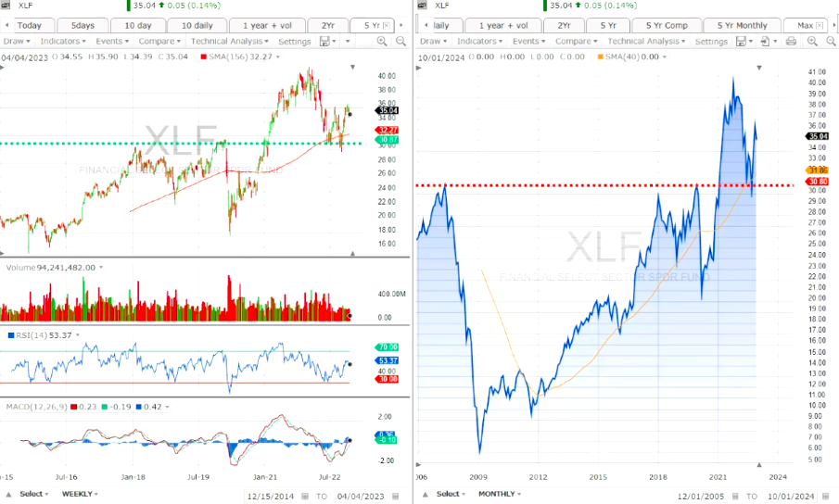Expand the MACD(12,26,9) indicator options
This screenshot has width=839, height=504.
(x=168, y=407)
